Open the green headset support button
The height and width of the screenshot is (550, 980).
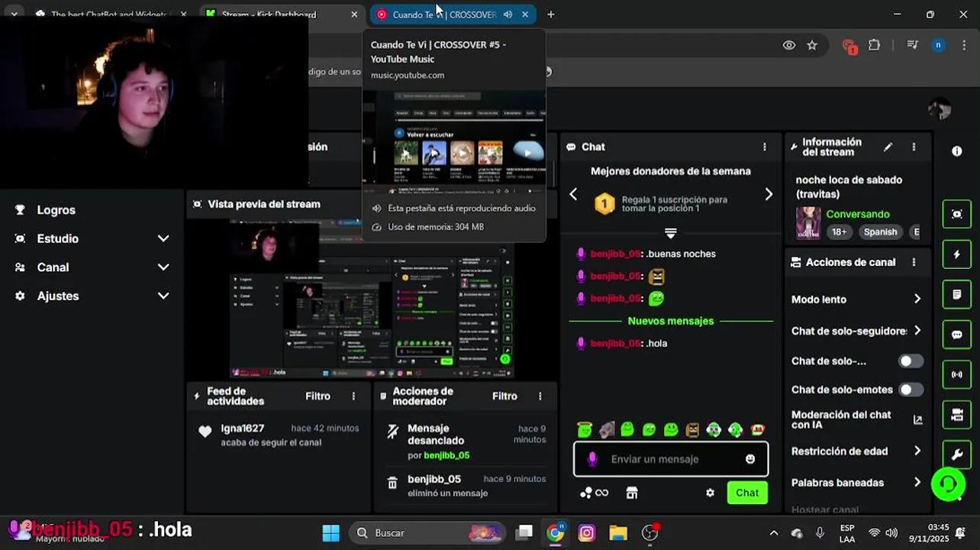click(949, 484)
